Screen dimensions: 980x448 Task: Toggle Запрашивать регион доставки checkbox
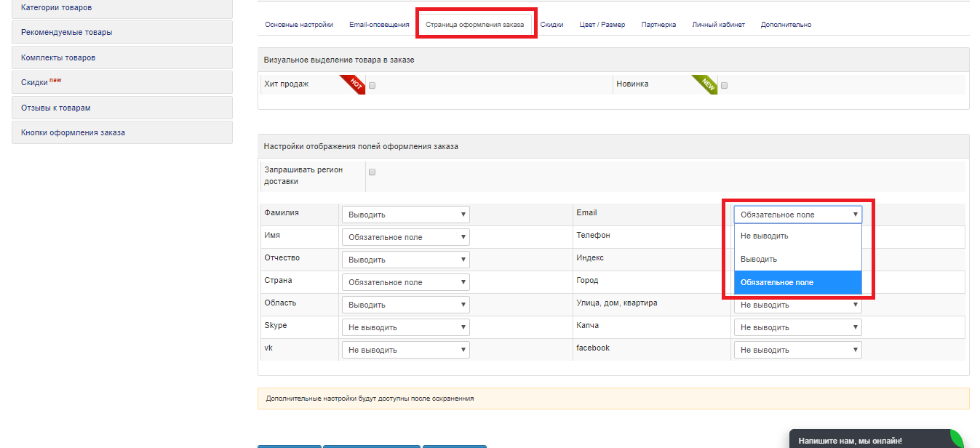click(x=372, y=172)
